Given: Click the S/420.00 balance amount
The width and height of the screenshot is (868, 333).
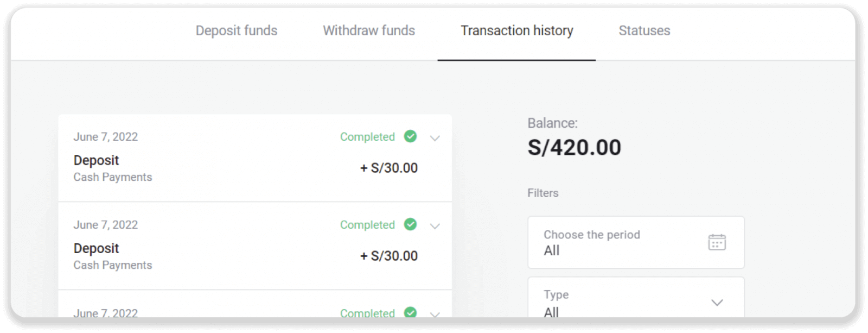Looking at the screenshot, I should [x=575, y=148].
